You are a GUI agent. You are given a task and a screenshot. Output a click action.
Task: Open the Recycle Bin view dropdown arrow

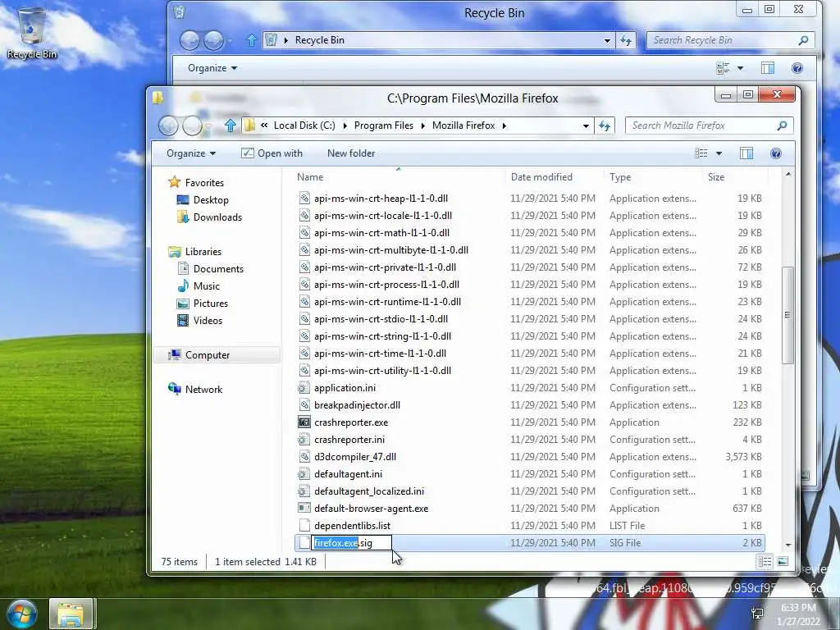click(741, 68)
